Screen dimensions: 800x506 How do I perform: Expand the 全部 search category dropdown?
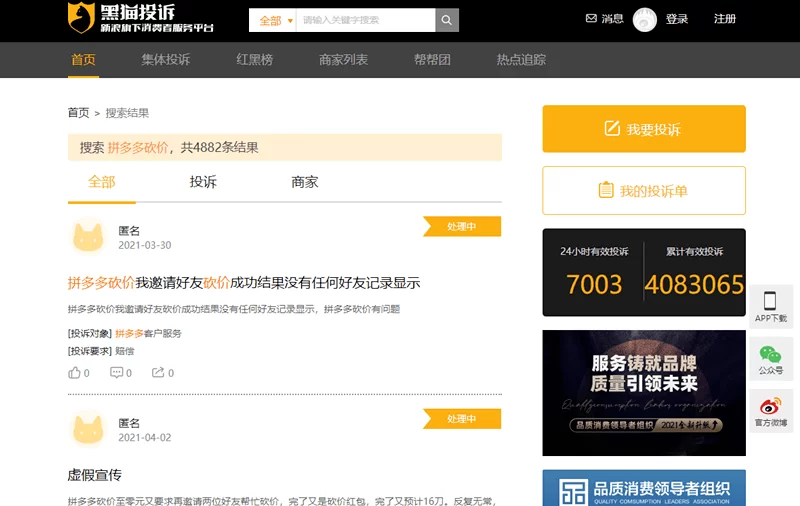click(x=276, y=20)
